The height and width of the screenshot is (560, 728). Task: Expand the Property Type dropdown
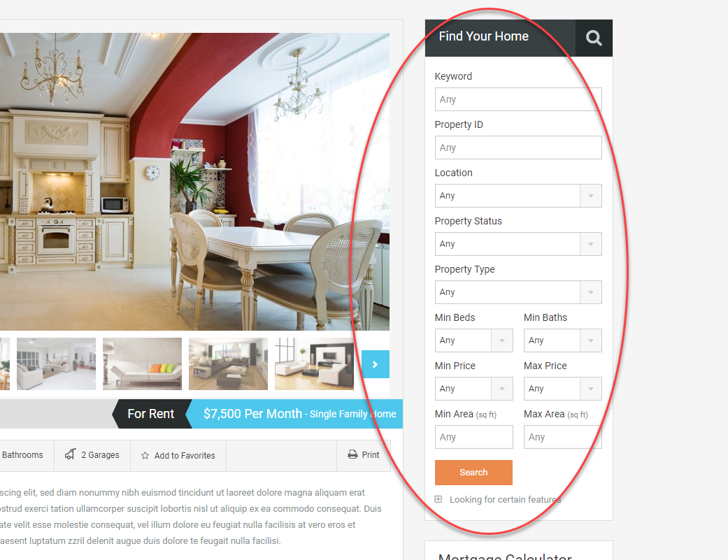[x=518, y=292]
